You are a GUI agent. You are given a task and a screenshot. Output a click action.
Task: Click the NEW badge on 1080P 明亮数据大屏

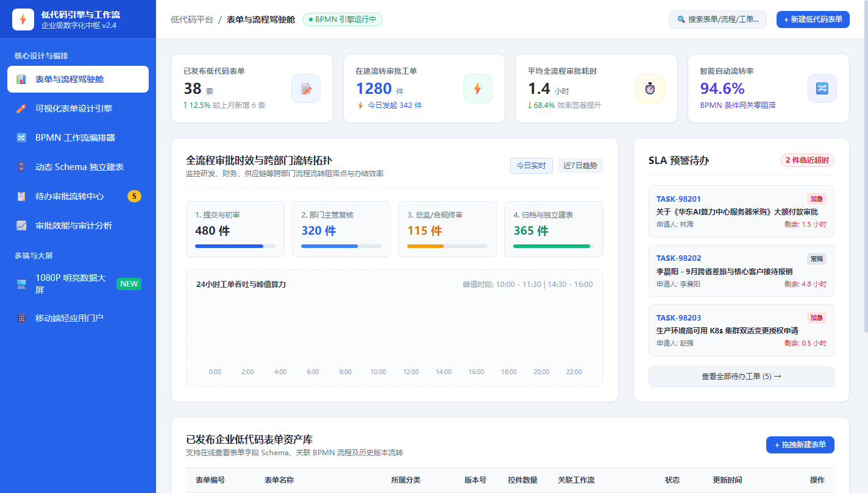tap(129, 284)
